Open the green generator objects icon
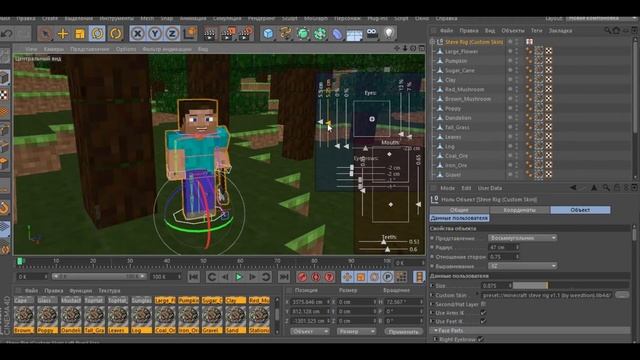This screenshot has width=640, height=360. pos(303,33)
